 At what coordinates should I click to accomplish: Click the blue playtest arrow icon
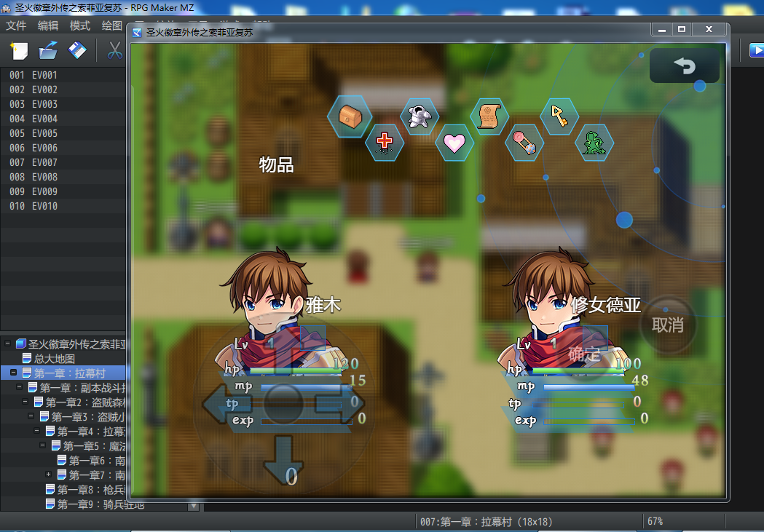756,50
